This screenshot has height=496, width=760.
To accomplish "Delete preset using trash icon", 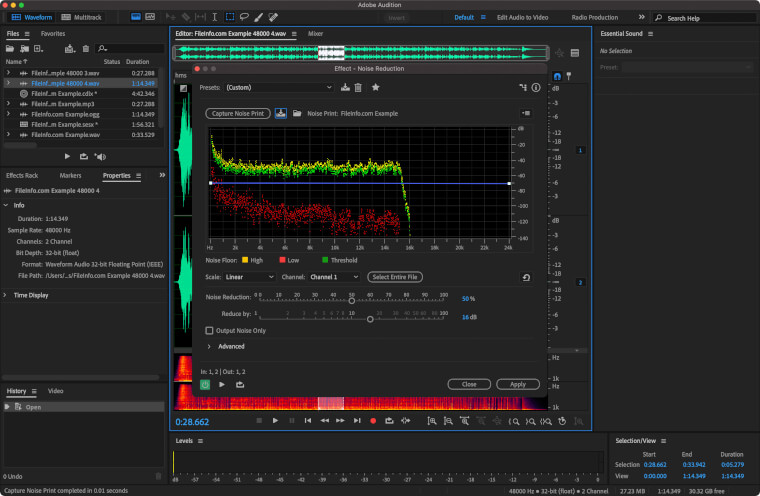I will [358, 88].
